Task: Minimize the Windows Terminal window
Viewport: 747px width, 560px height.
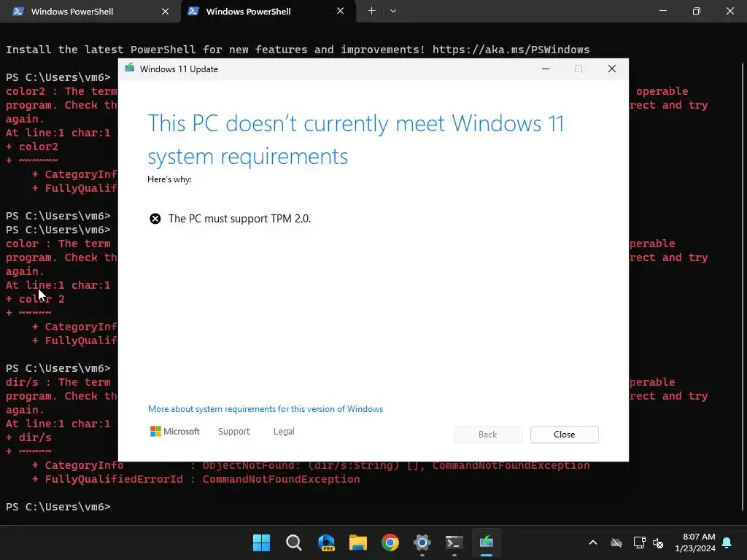Action: [x=662, y=11]
